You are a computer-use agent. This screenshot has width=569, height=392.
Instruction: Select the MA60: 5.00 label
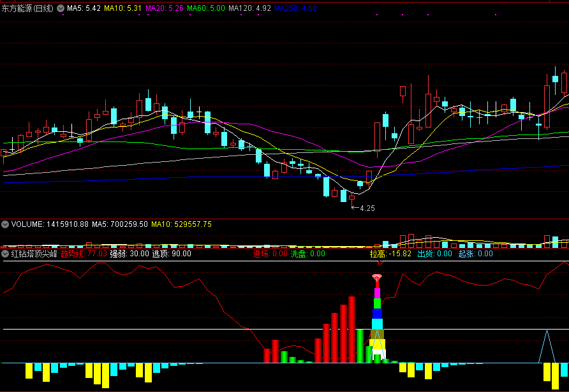(x=206, y=8)
